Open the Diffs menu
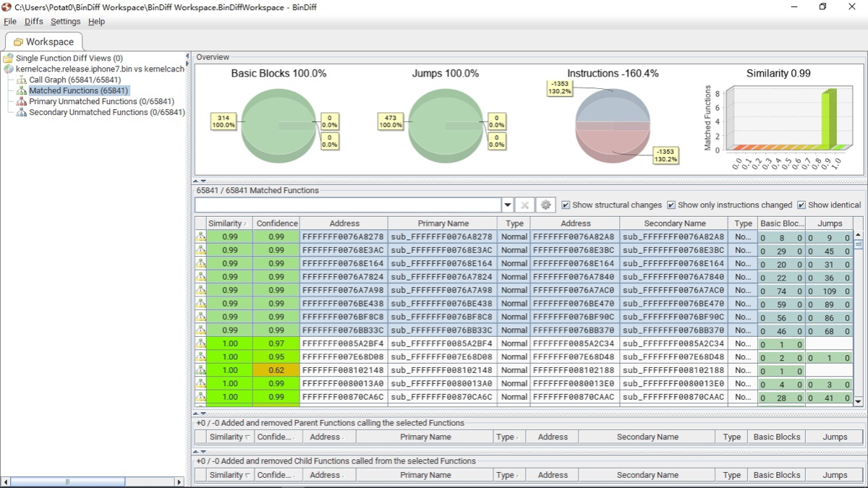The width and height of the screenshot is (868, 488). tap(34, 22)
